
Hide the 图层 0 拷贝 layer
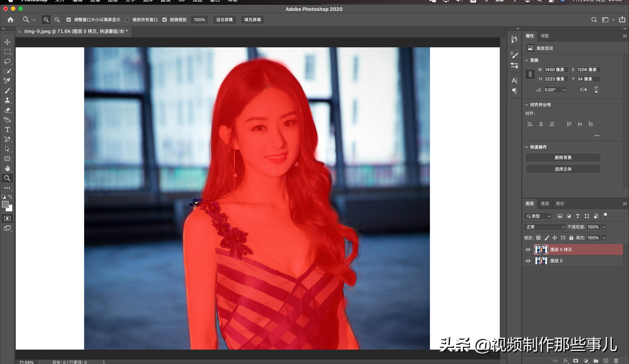click(528, 250)
